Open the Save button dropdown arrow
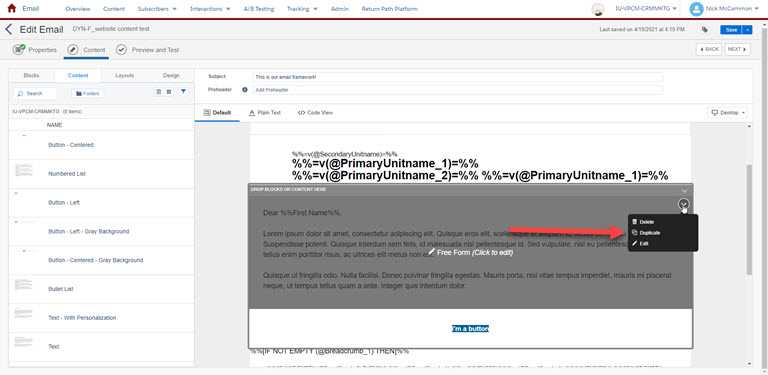 click(x=747, y=30)
